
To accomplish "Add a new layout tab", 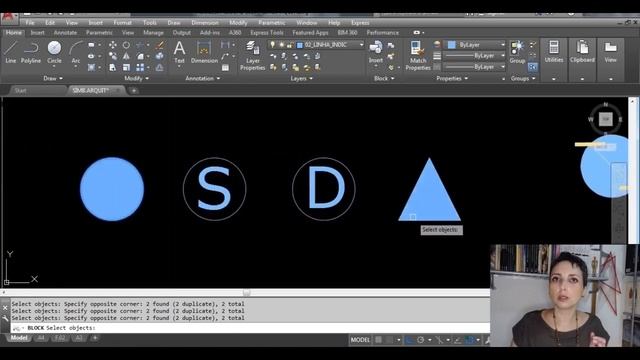I will point(95,338).
